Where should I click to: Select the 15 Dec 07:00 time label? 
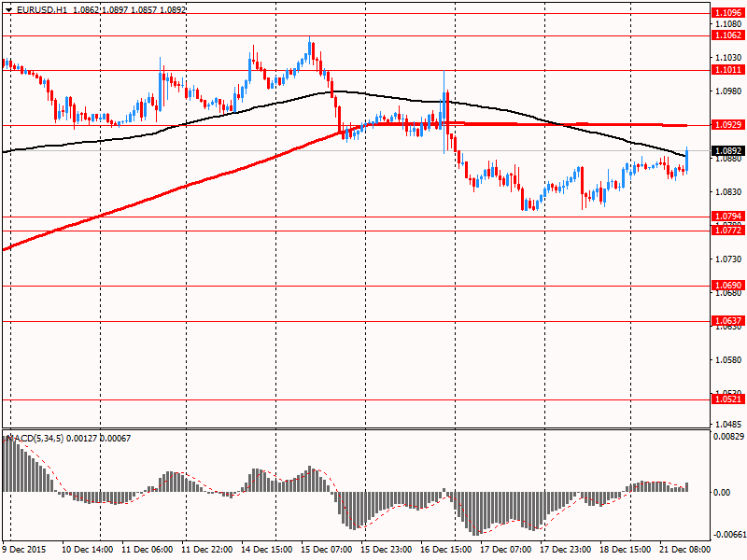[x=327, y=549]
